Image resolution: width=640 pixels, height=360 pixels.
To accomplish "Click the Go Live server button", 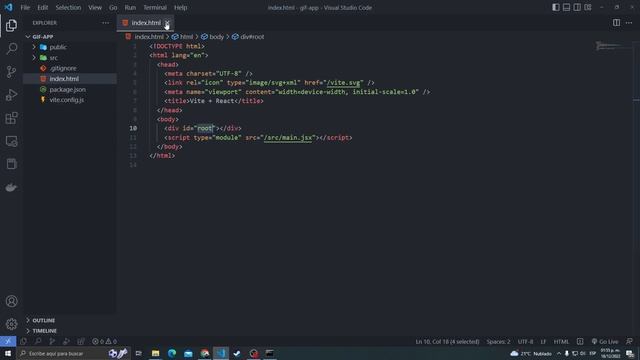I will (x=605, y=341).
